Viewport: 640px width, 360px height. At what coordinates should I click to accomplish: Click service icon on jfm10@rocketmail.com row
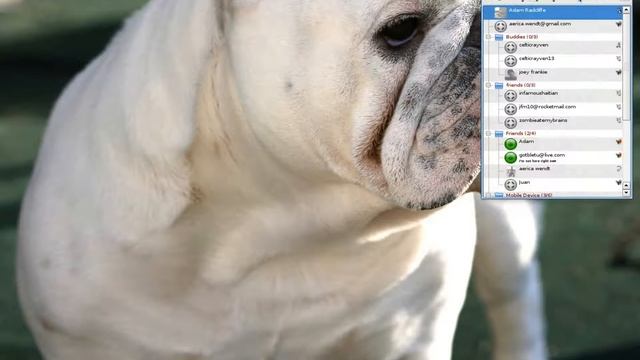click(x=619, y=107)
